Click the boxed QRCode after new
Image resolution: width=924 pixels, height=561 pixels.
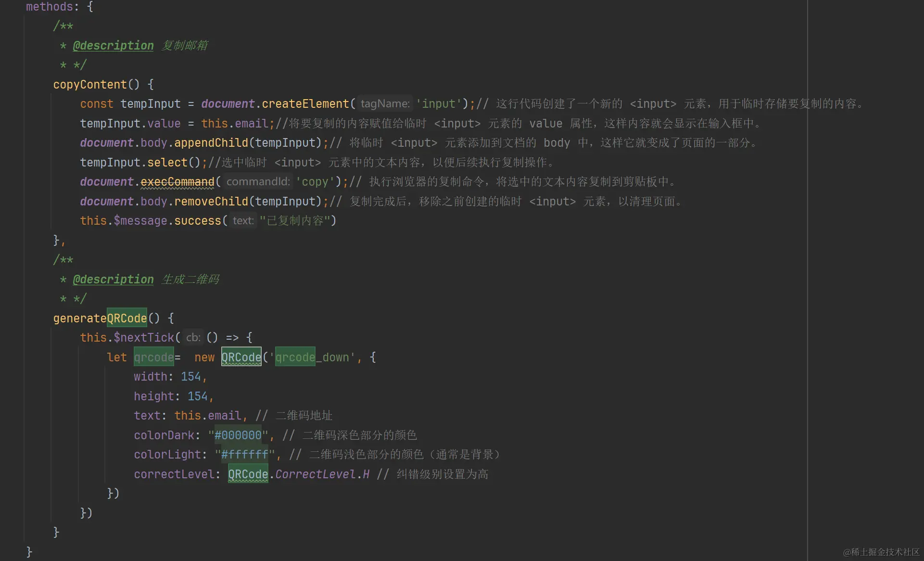(241, 357)
